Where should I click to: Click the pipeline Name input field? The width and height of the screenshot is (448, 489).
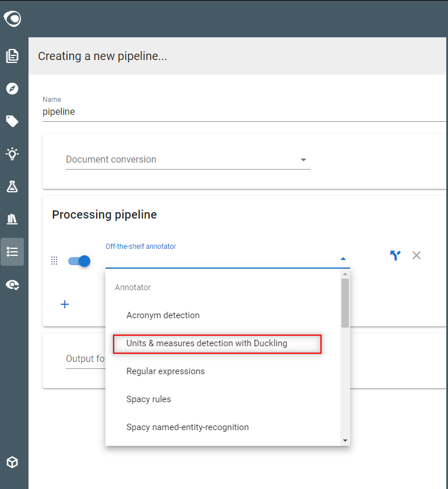tap(244, 112)
